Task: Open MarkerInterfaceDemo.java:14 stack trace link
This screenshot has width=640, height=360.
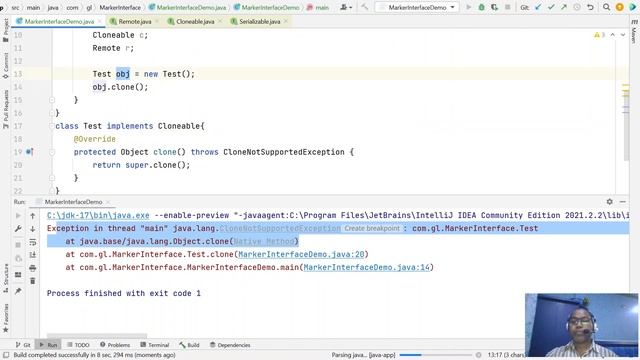Action: pos(367,267)
